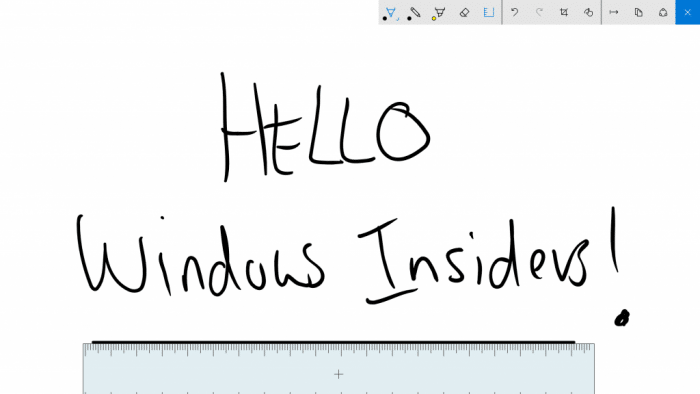Activate the crop tool

564,12
